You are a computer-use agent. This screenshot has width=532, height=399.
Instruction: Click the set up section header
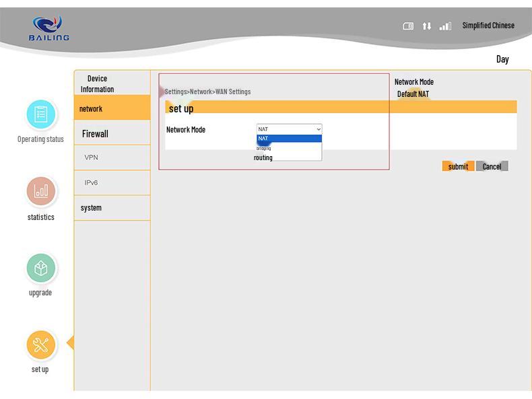[341, 107]
